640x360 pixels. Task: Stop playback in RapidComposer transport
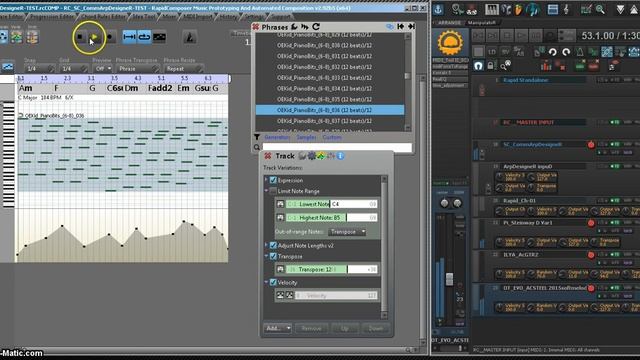80,37
